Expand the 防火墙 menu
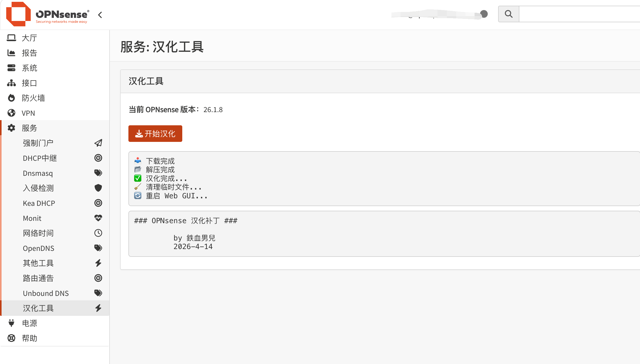The height and width of the screenshot is (364, 640). pyautogui.click(x=55, y=98)
